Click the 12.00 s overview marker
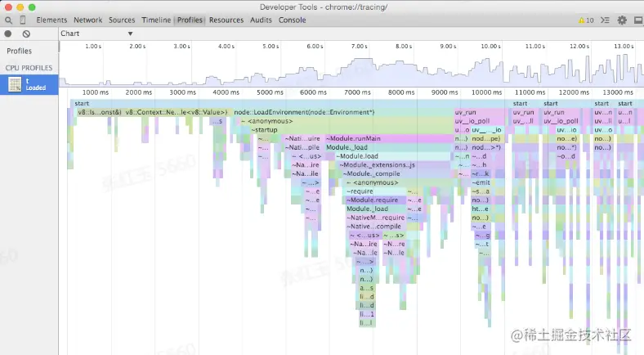Screen dimensions: 644x355 [579, 47]
